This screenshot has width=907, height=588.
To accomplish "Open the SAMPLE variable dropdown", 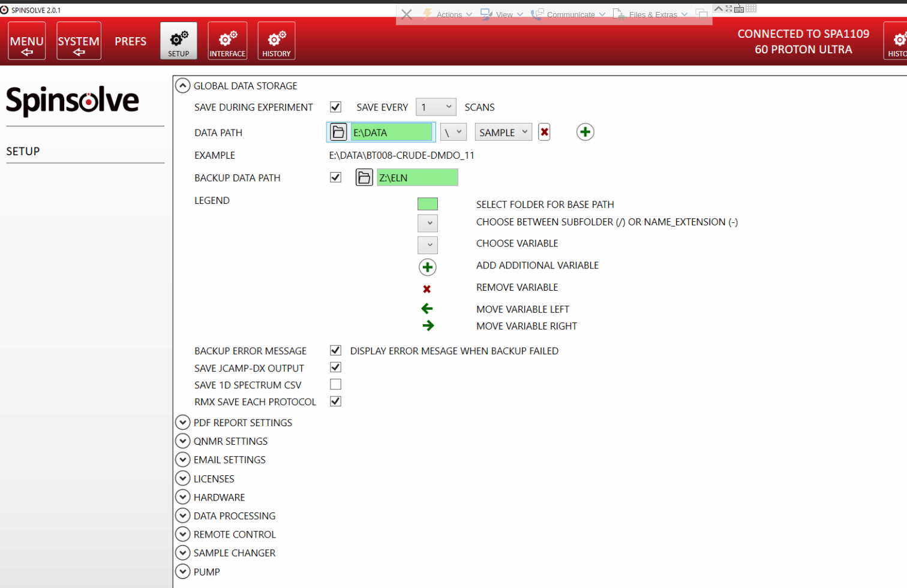I will coord(503,132).
